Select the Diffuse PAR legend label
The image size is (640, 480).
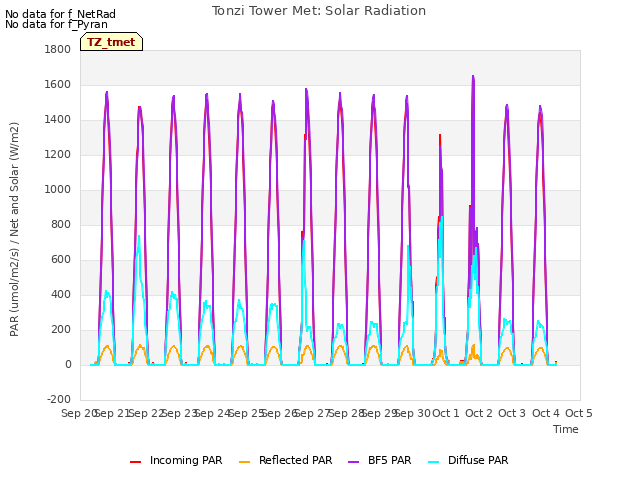478,460
